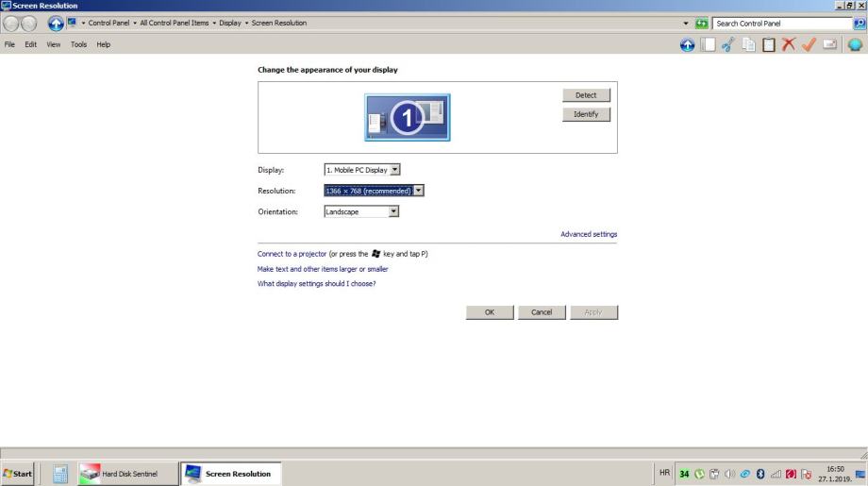868x486 pixels.
Task: Click the red X Delete icon
Action: click(789, 45)
